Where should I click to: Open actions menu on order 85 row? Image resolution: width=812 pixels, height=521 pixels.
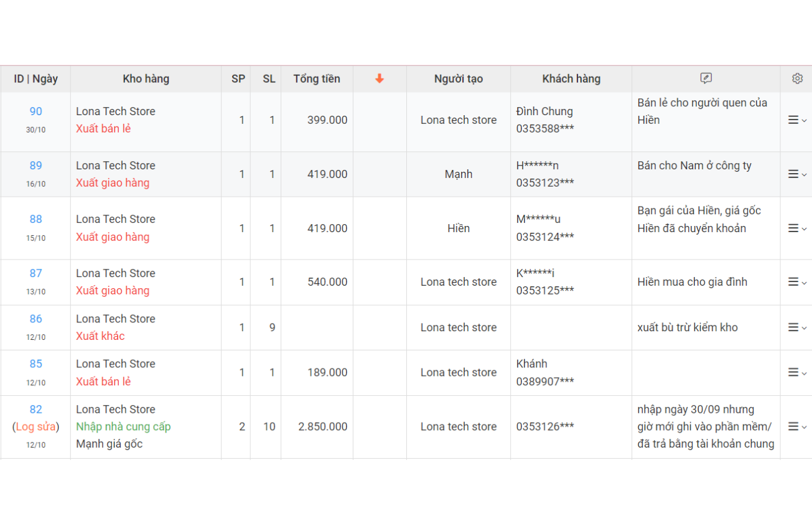[x=796, y=372]
